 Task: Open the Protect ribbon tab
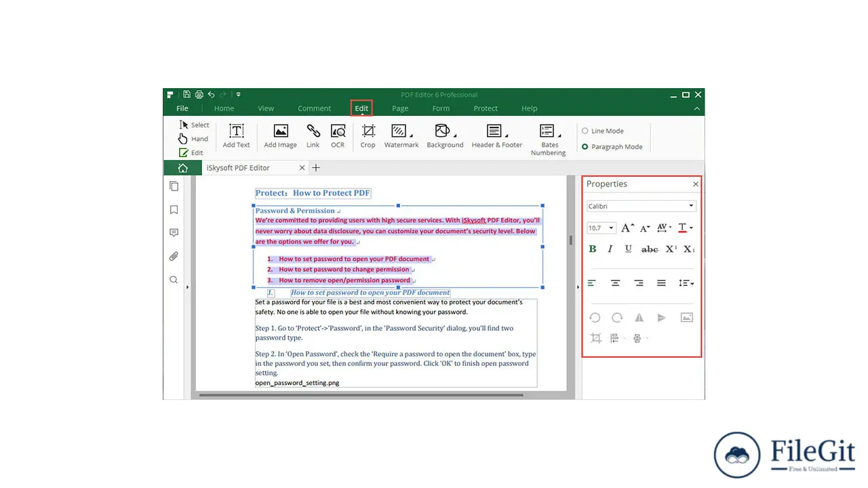(x=486, y=108)
